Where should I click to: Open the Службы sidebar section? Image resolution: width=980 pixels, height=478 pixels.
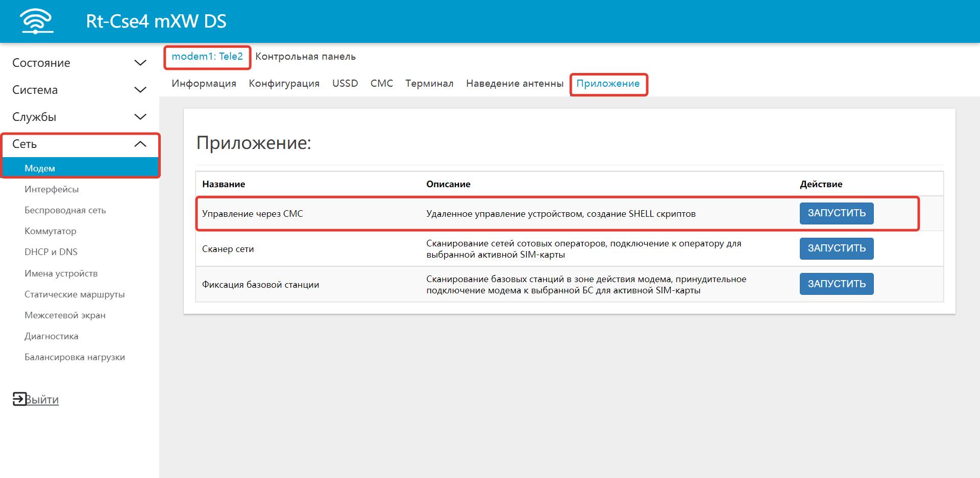(x=34, y=117)
